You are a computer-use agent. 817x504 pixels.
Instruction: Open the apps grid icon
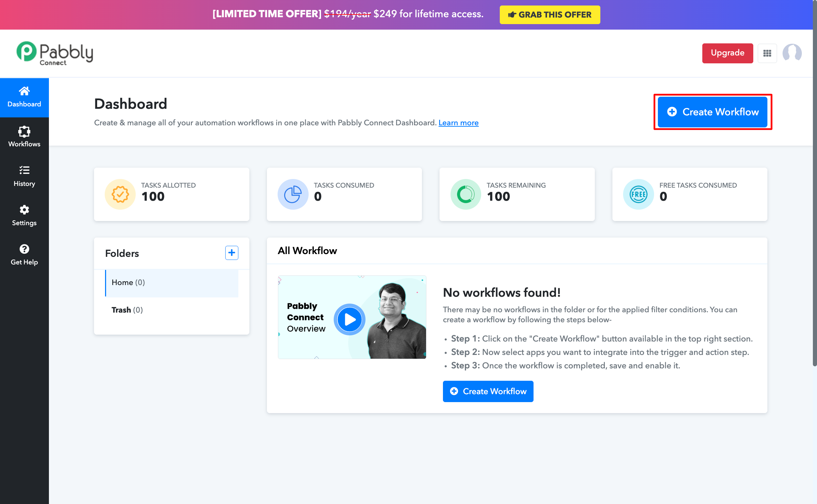click(767, 53)
